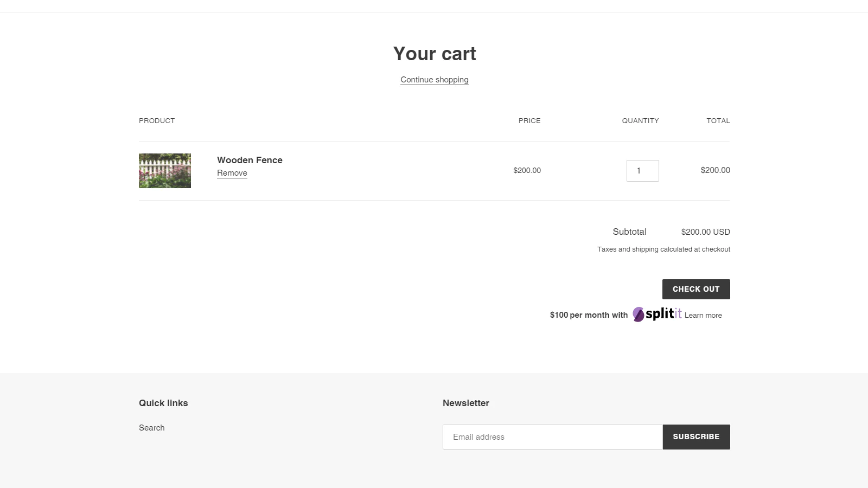868x488 pixels.
Task: Follow the Search quick link
Action: [152, 428]
